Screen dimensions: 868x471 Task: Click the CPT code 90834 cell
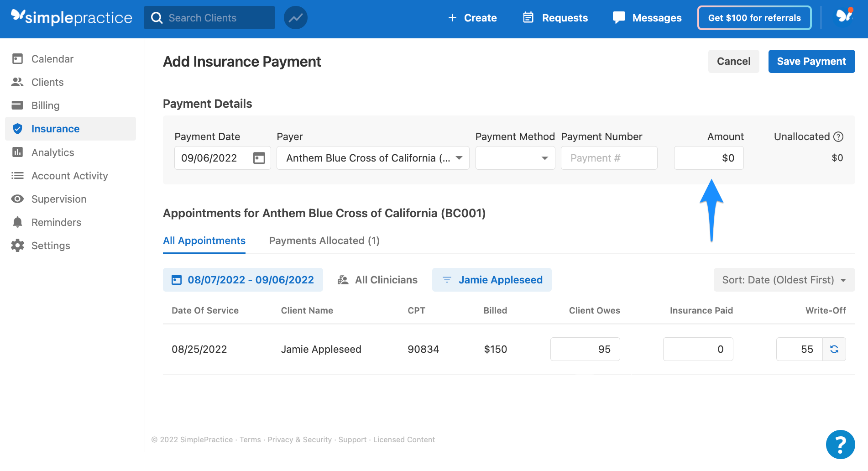(x=423, y=349)
